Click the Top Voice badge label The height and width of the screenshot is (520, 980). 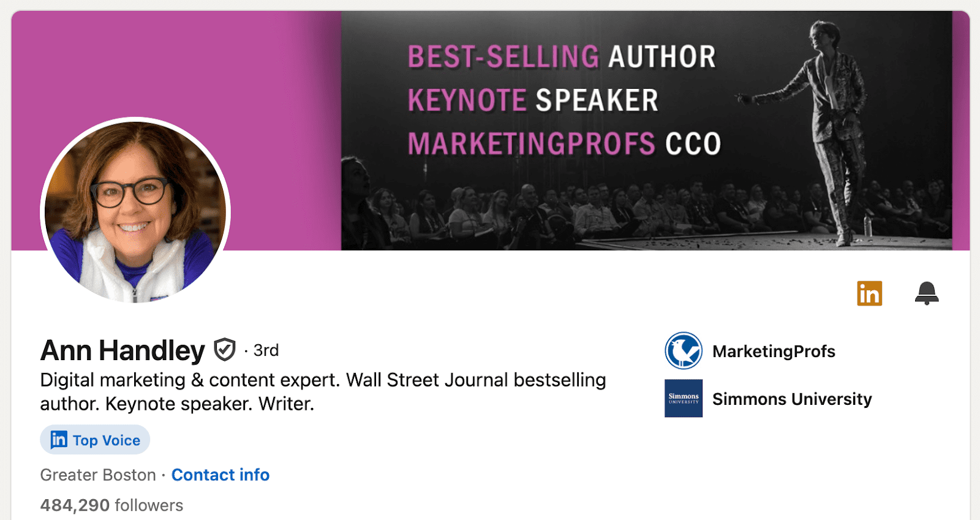107,440
